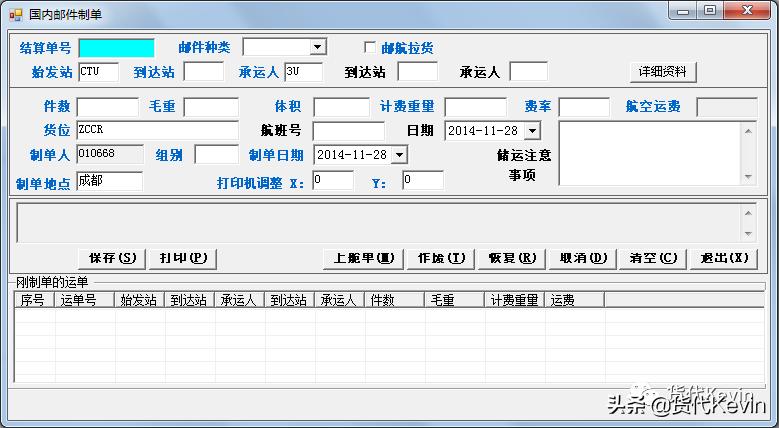
Task: Click the 货位 field containing ZCCR
Action: [x=157, y=130]
